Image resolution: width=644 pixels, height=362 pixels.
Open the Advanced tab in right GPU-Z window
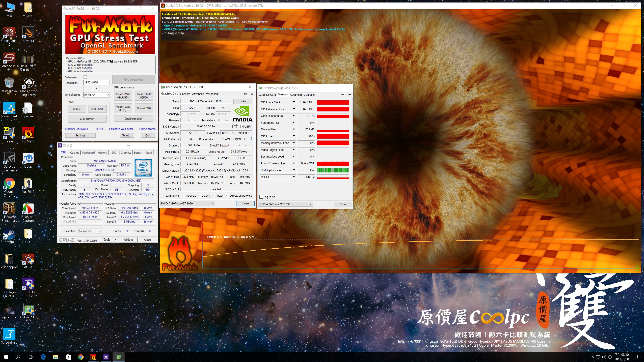[296, 95]
